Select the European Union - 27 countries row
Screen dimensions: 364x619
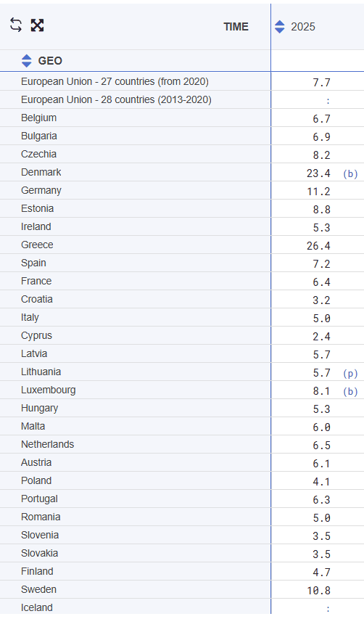click(182, 82)
